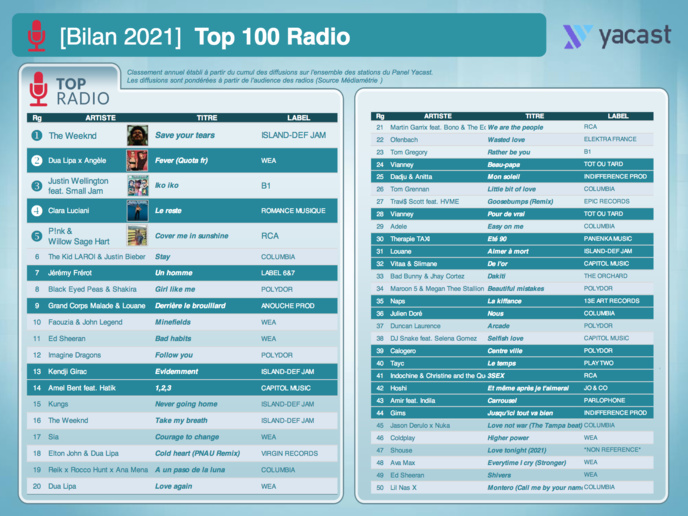
Task: Select the title '3SEX'
Action: click(496, 376)
